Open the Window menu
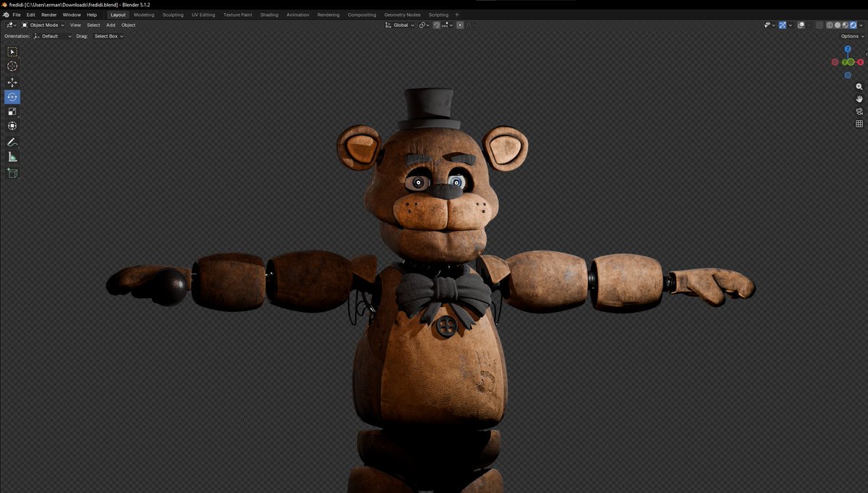The height and width of the screenshot is (493, 868). [x=72, y=14]
